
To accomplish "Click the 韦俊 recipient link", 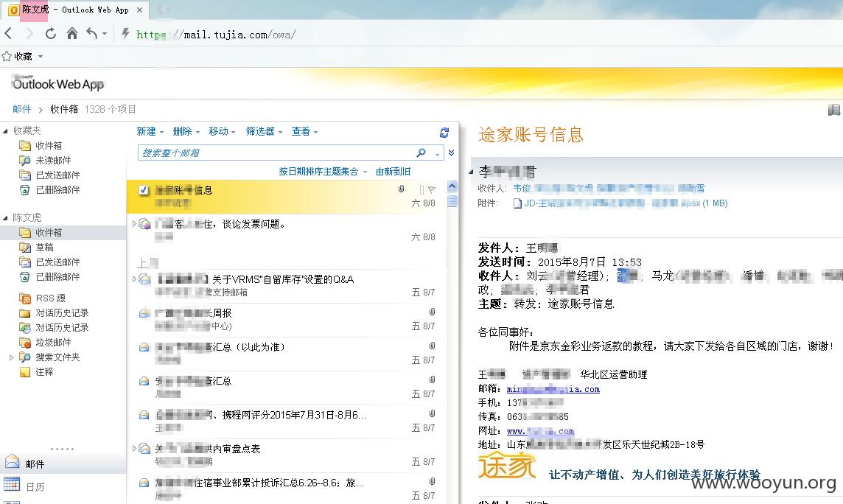I will click(522, 188).
